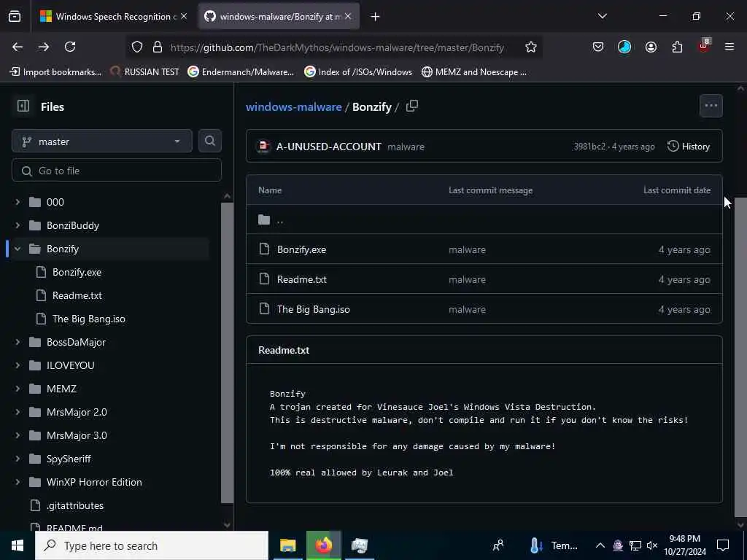Open Firefox View icon
The width and height of the screenshot is (747, 560).
pyautogui.click(x=15, y=17)
